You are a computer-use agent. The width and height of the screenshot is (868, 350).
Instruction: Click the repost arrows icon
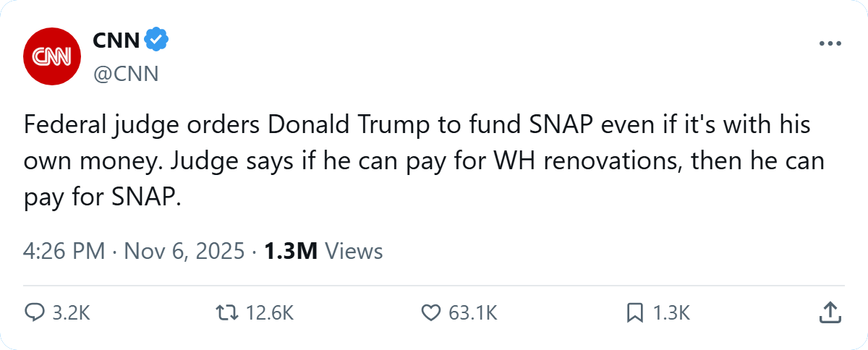226,312
